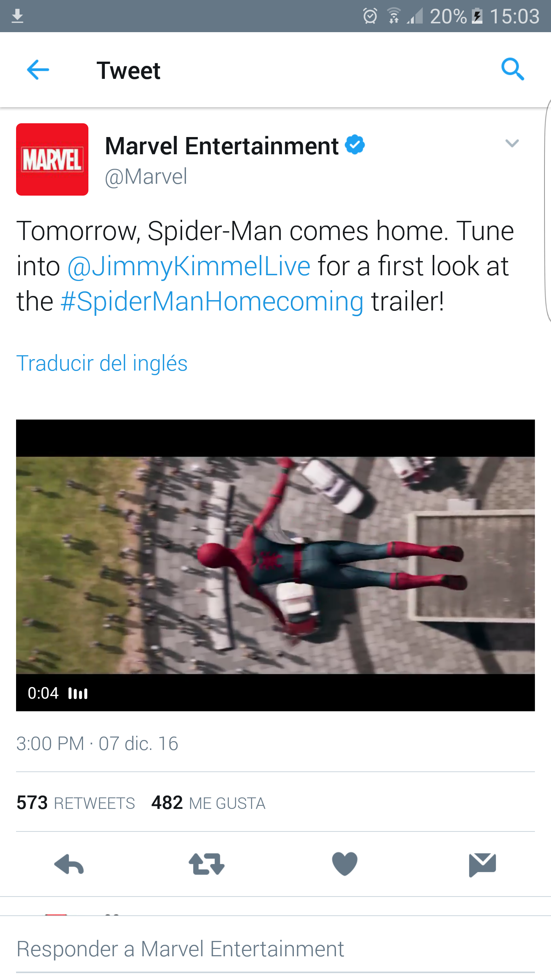Open the #SpiderManHomecoming hashtag
The width and height of the screenshot is (551, 980).
212,301
